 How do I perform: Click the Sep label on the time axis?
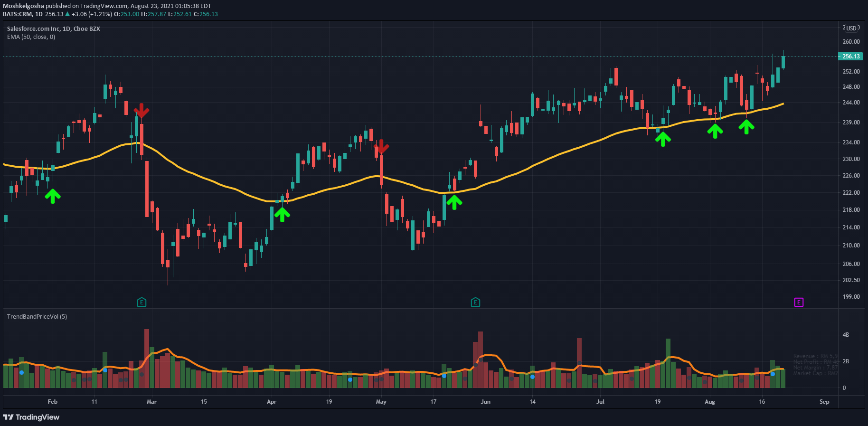coord(824,402)
